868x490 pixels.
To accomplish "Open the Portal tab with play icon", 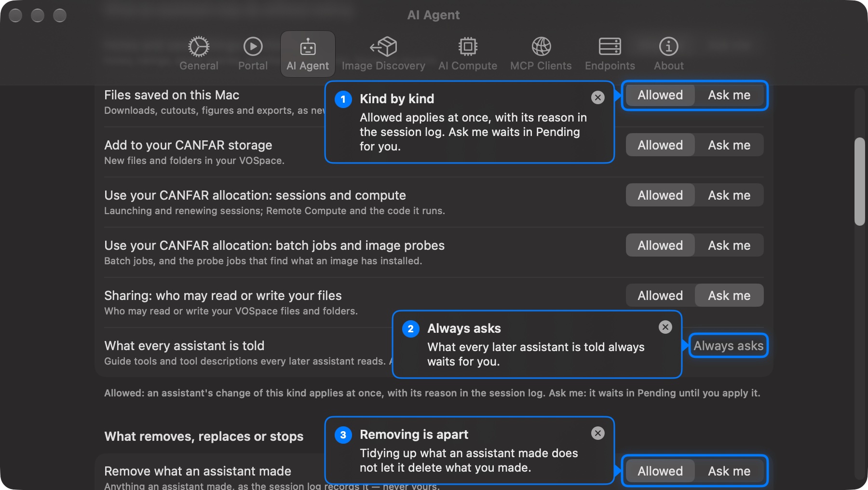I will 253,54.
